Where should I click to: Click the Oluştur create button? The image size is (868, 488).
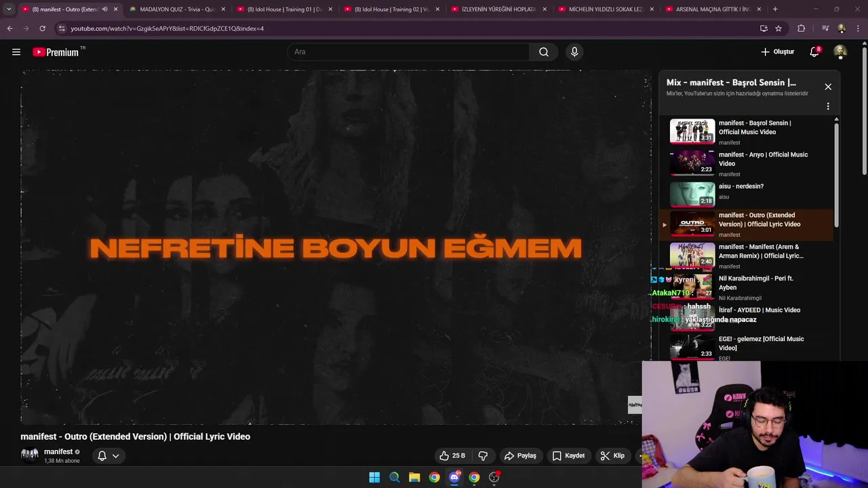click(778, 52)
